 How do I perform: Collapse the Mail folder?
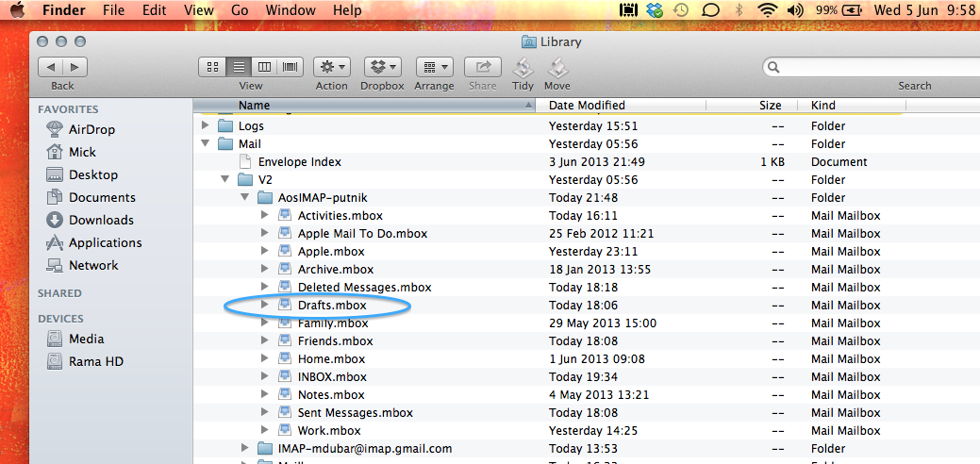(205, 144)
